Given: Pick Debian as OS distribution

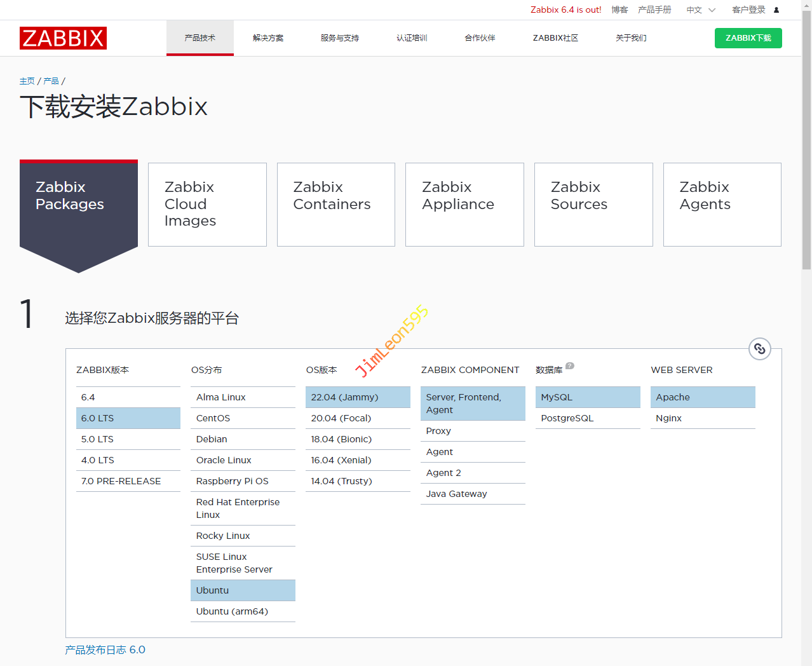Looking at the screenshot, I should (x=243, y=439).
